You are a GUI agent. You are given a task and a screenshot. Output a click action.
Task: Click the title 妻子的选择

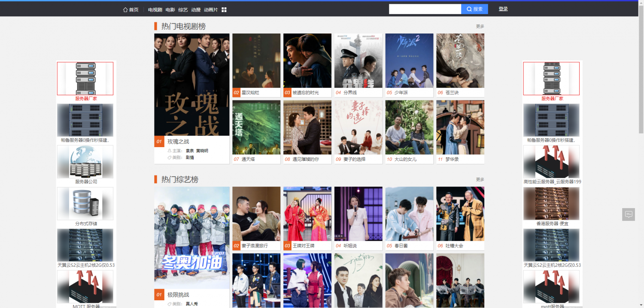pos(355,160)
